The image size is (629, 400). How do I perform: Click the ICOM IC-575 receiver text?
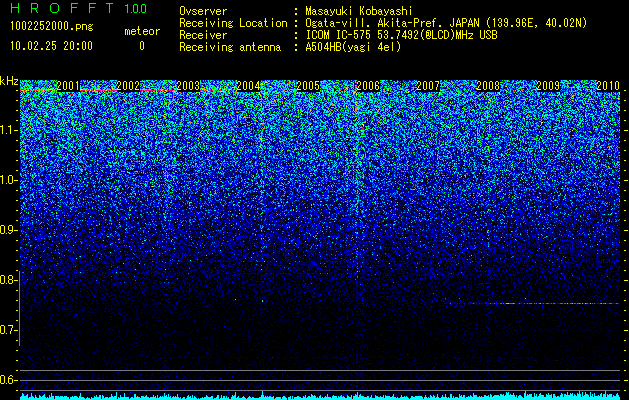401,35
